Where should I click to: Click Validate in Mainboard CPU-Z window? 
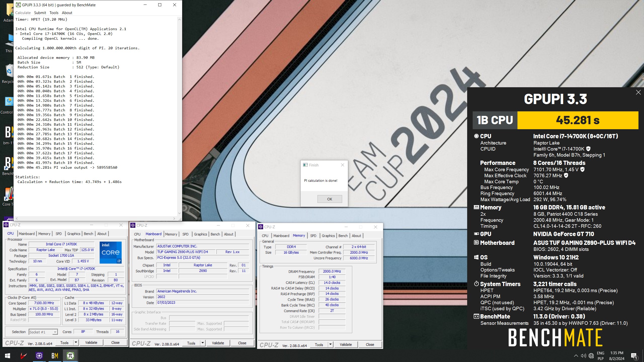click(218, 343)
